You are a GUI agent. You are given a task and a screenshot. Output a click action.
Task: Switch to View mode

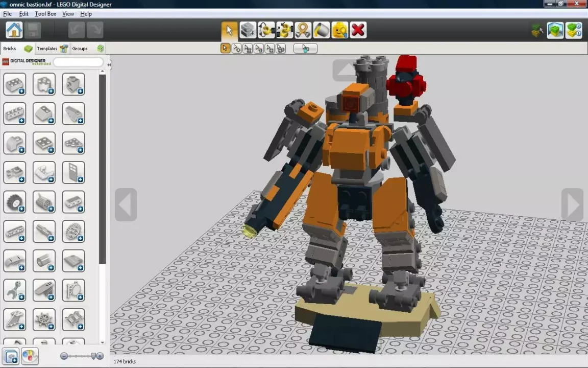(x=555, y=31)
